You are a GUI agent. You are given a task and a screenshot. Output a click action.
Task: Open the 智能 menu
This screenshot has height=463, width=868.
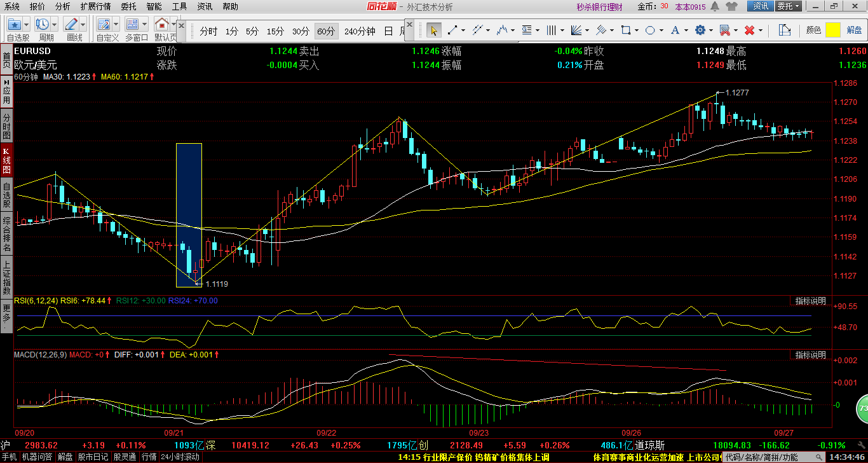tap(154, 6)
